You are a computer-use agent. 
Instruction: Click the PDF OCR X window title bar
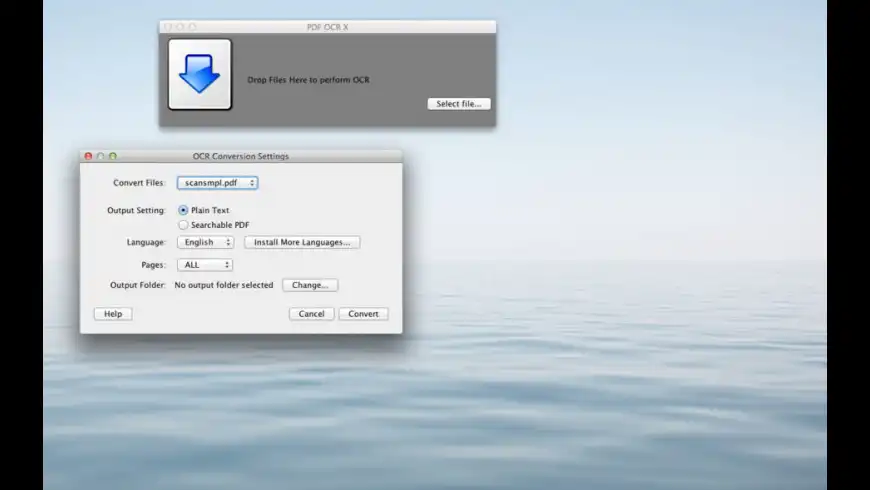327,27
